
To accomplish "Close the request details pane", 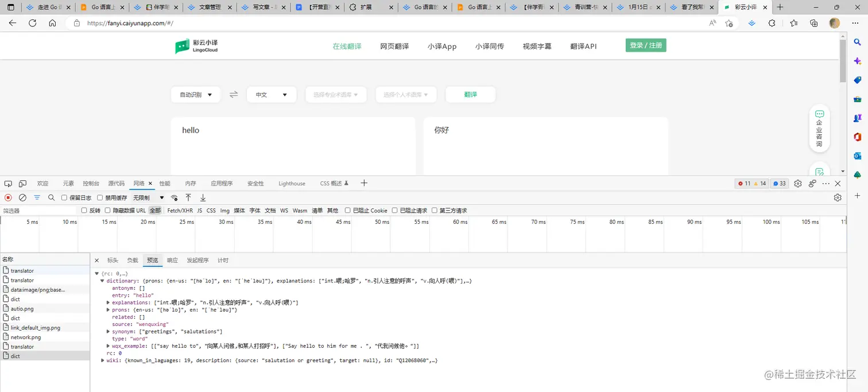I will point(96,260).
